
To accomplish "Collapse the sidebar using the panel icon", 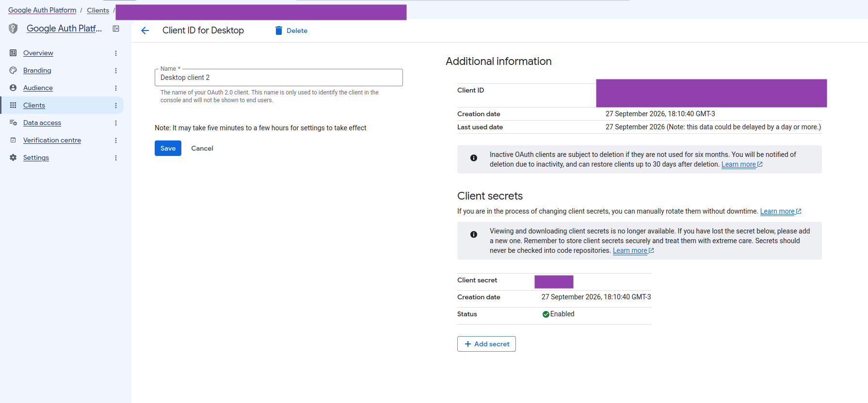I will [116, 29].
